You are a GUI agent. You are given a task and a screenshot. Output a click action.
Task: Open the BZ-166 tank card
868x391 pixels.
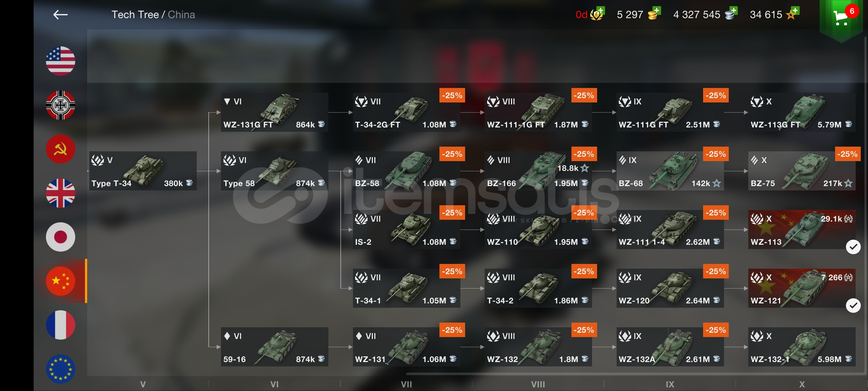pyautogui.click(x=538, y=171)
